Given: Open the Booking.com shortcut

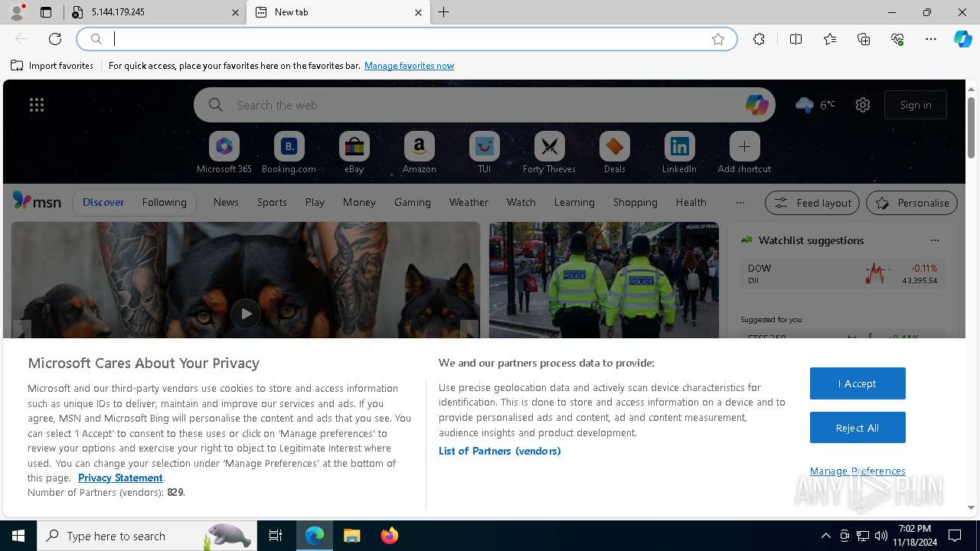Looking at the screenshot, I should 289,153.
